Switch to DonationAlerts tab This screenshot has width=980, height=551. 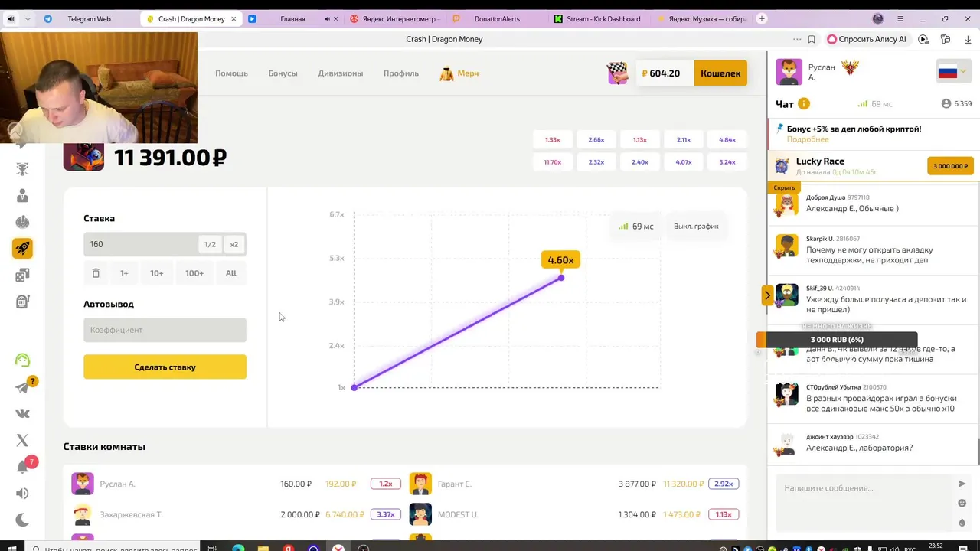[x=497, y=19]
